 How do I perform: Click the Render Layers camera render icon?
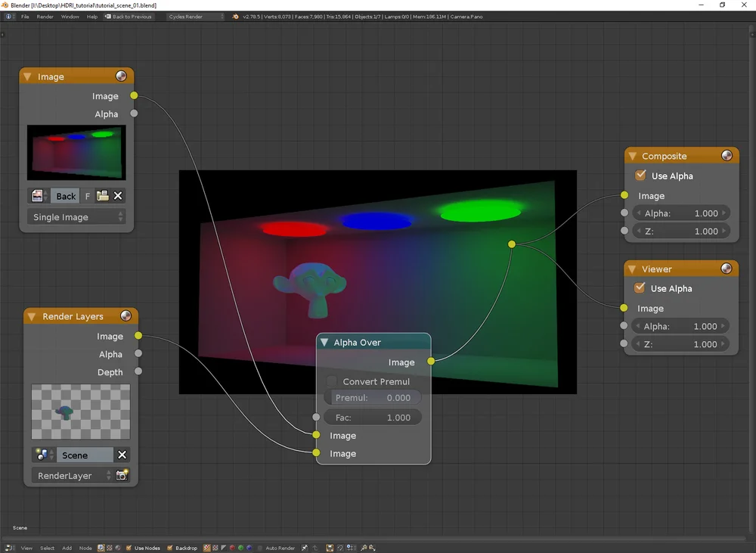click(122, 475)
